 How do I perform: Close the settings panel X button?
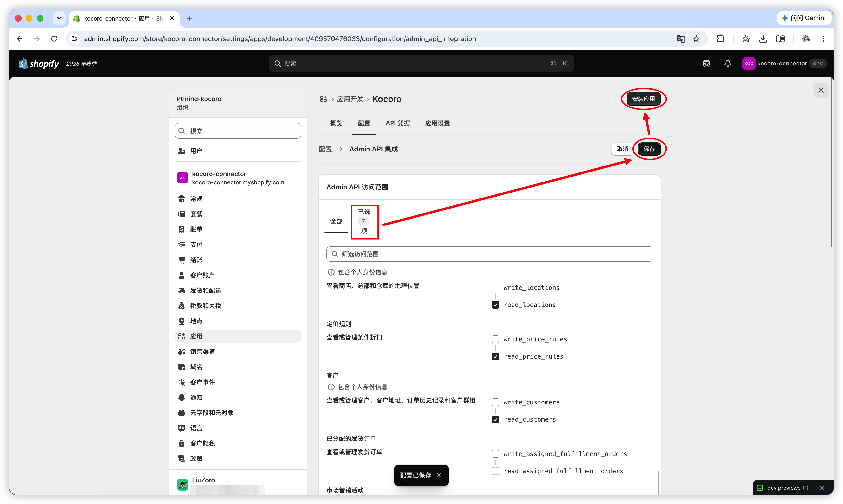tap(821, 90)
